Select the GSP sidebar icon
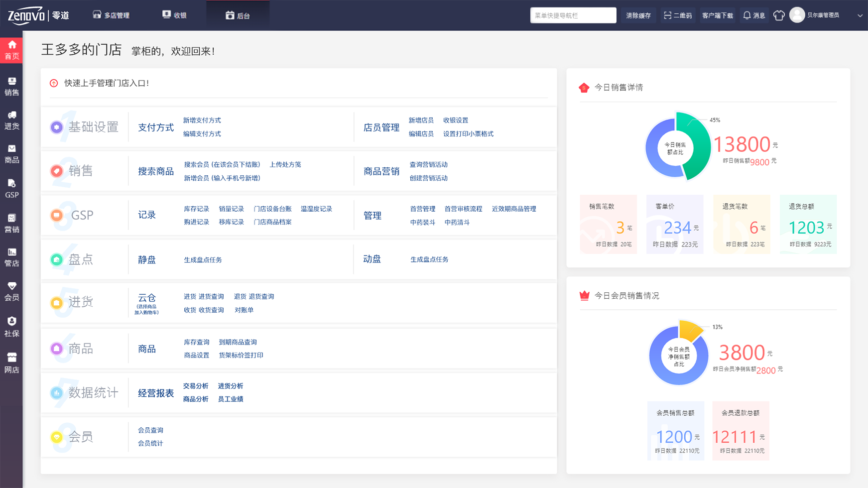This screenshot has height=488, width=868. click(x=11, y=188)
